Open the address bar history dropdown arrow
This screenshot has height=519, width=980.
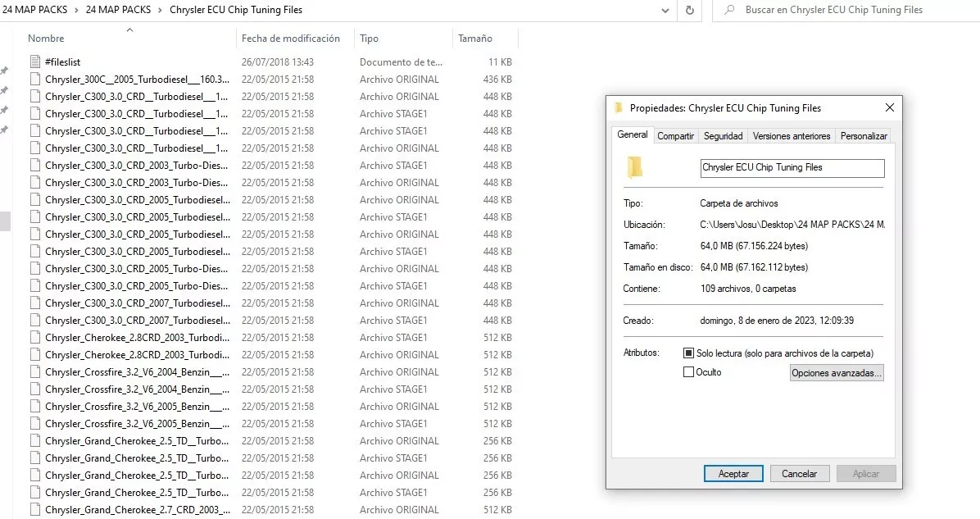click(x=665, y=10)
